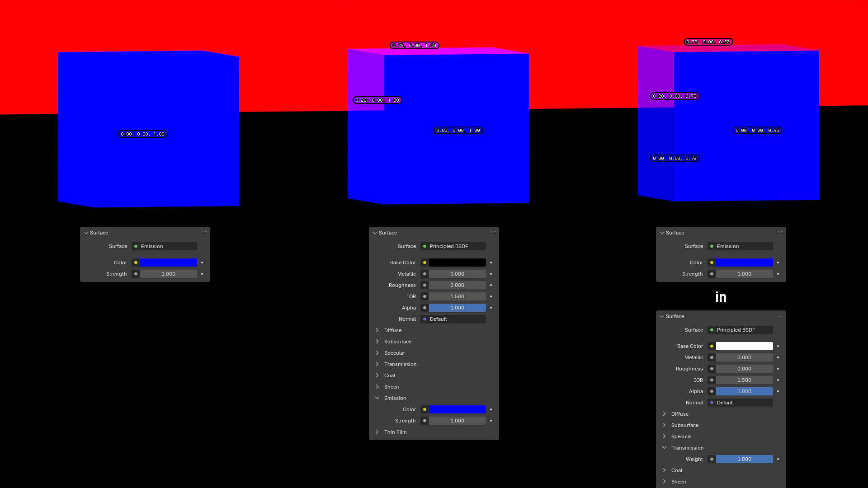
Task: Click the 0.79, 0.00, 0.22 color label
Action: click(708, 42)
